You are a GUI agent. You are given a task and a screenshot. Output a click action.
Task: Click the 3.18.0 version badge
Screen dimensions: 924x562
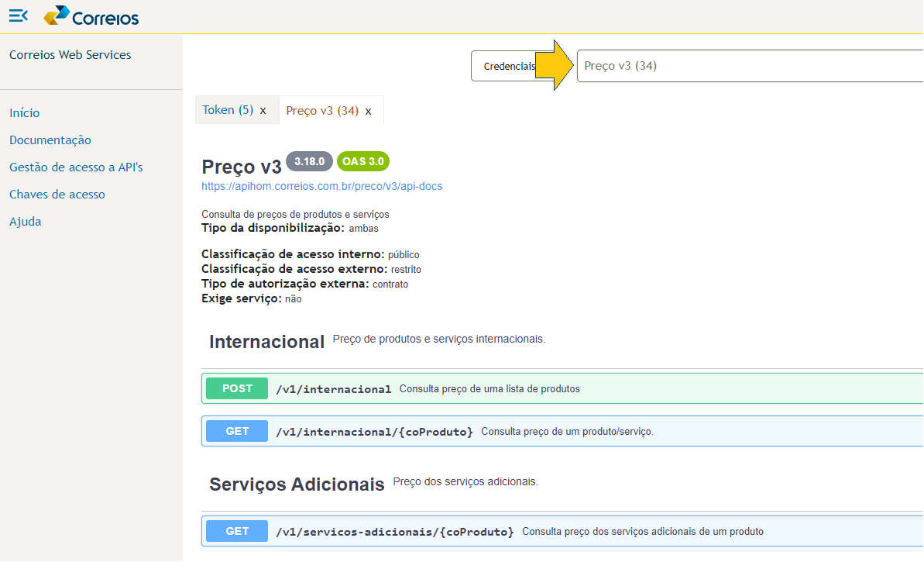click(x=309, y=161)
